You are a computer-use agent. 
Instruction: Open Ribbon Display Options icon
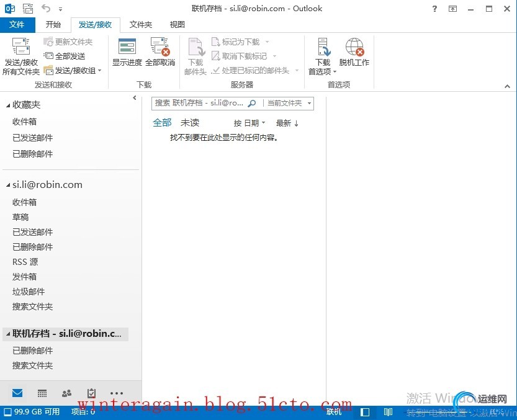[452, 9]
